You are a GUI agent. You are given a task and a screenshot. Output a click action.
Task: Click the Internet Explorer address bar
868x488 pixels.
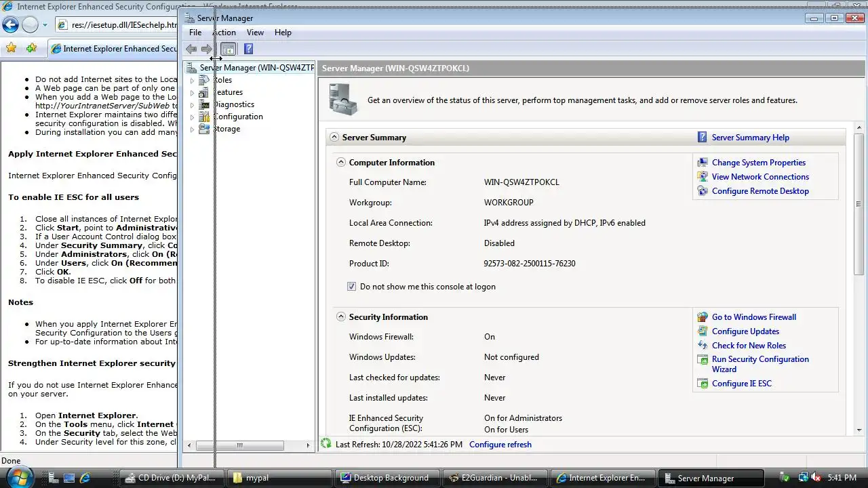coord(115,25)
